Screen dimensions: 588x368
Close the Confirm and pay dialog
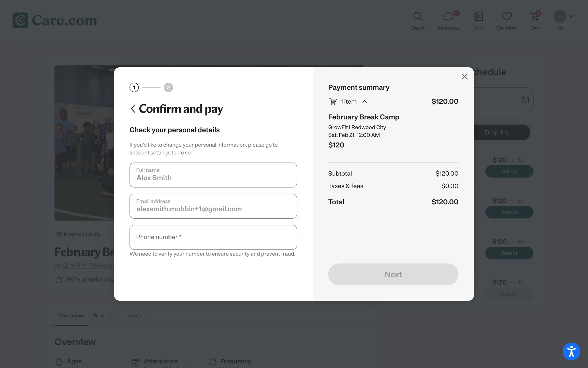(465, 77)
